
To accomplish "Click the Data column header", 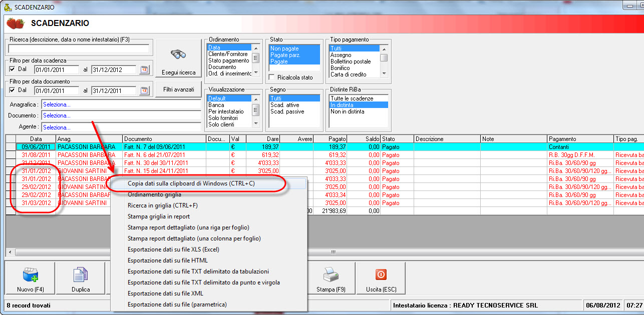I will (36, 138).
